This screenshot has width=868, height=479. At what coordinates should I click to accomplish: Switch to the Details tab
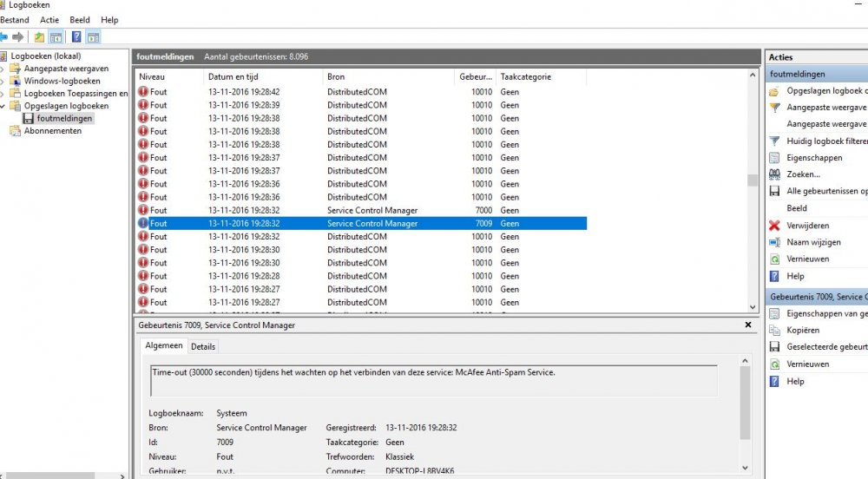click(203, 346)
